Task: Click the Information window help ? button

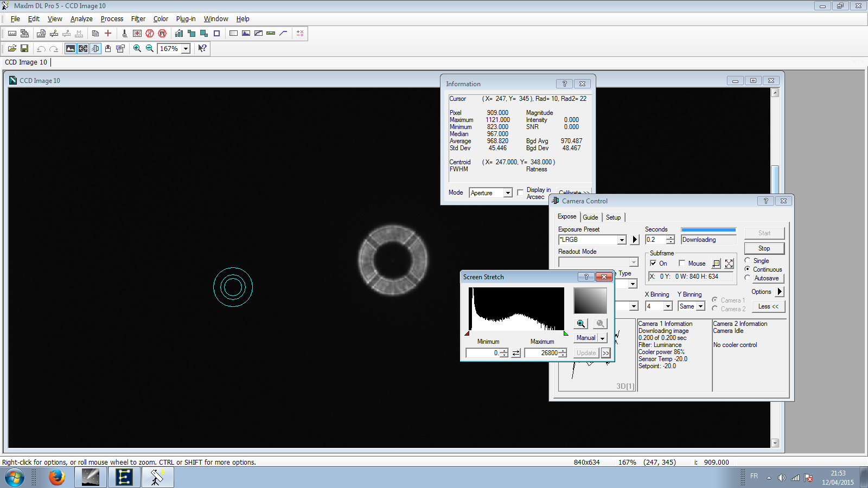Action: point(564,84)
